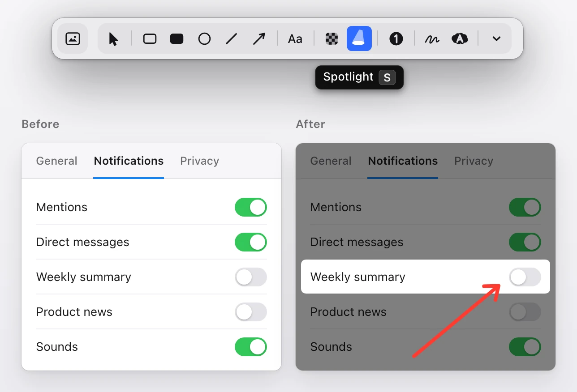Enable Weekly summary in Before panel

[x=251, y=277]
